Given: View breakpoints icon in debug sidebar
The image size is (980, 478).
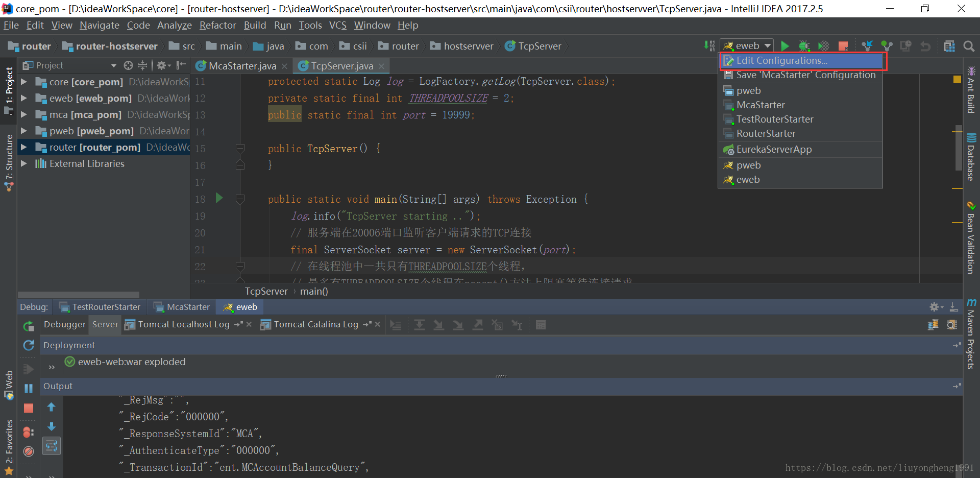Looking at the screenshot, I should 29,432.
